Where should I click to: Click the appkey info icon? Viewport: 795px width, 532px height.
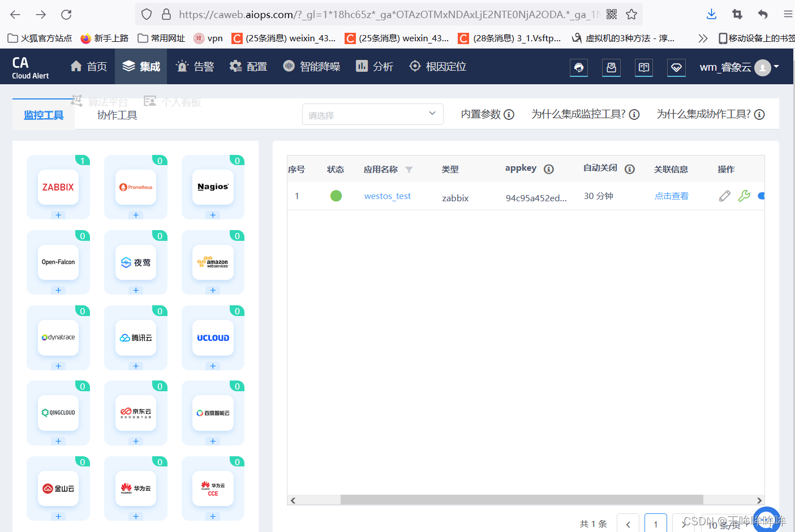click(549, 169)
